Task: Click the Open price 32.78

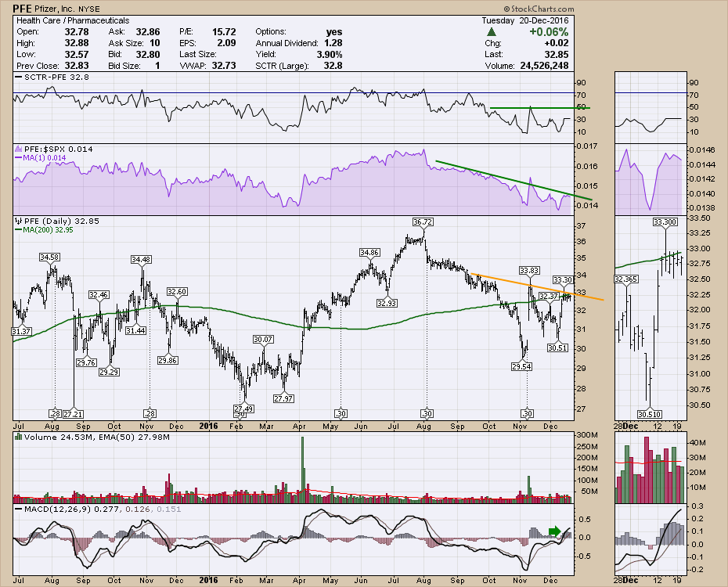Action: [x=77, y=31]
